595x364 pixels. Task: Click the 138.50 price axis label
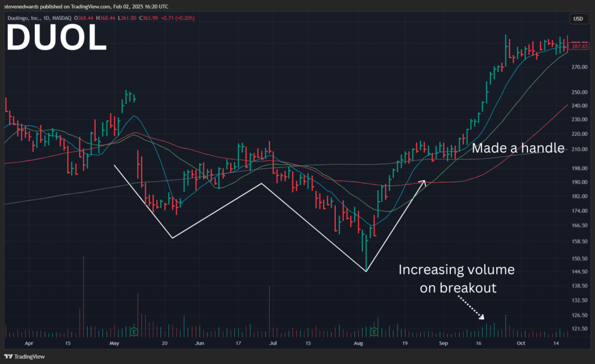coord(579,286)
